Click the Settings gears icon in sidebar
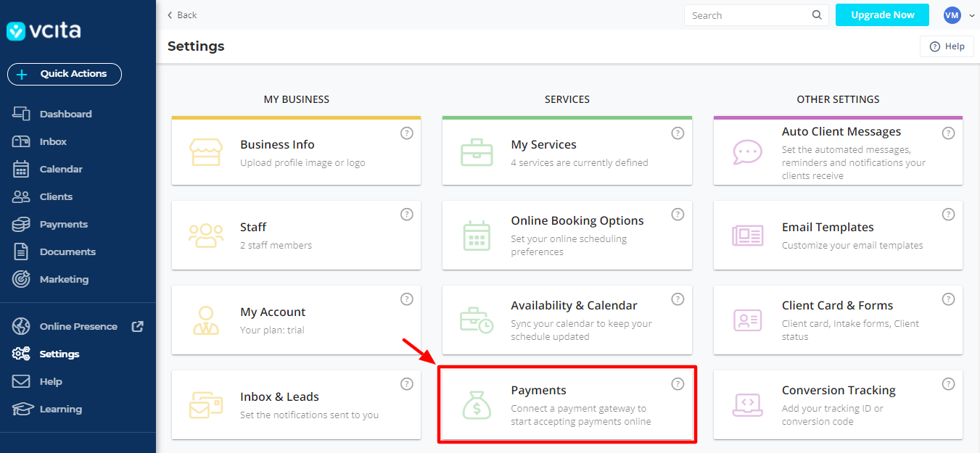 click(21, 354)
